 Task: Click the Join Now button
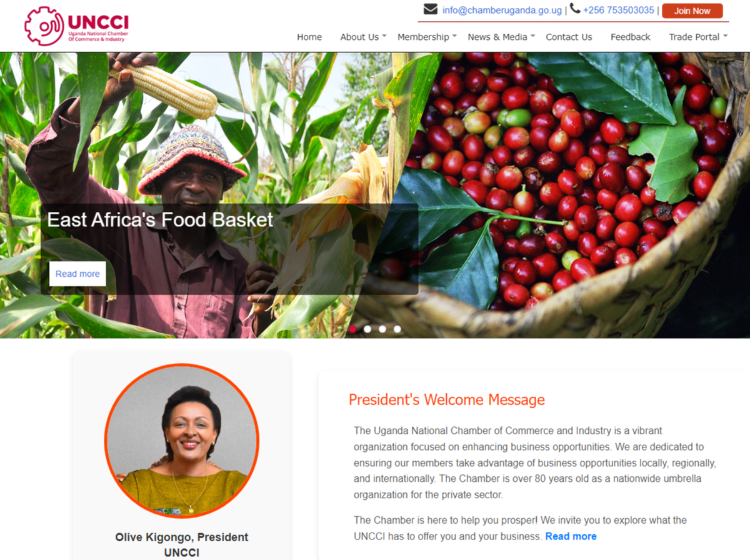(x=692, y=11)
